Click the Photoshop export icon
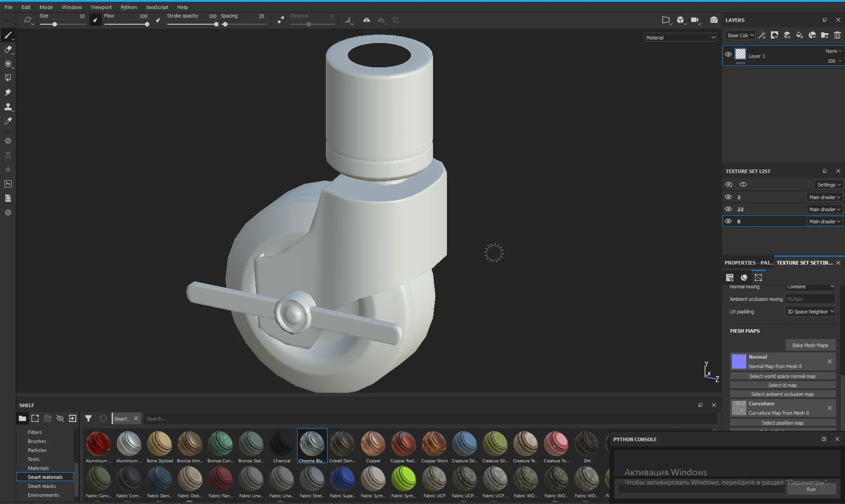The height and width of the screenshot is (504, 845). (8, 184)
